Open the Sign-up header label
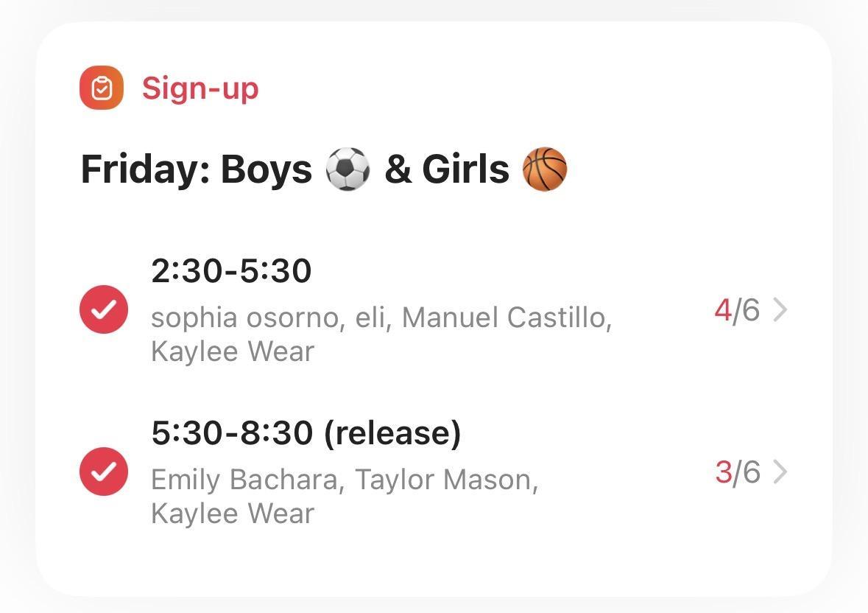The width and height of the screenshot is (868, 613). [200, 88]
